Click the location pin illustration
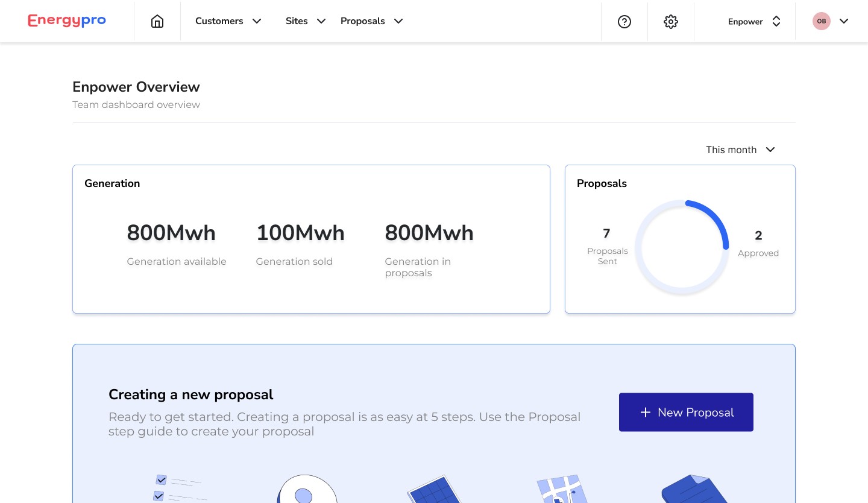 coord(307,489)
